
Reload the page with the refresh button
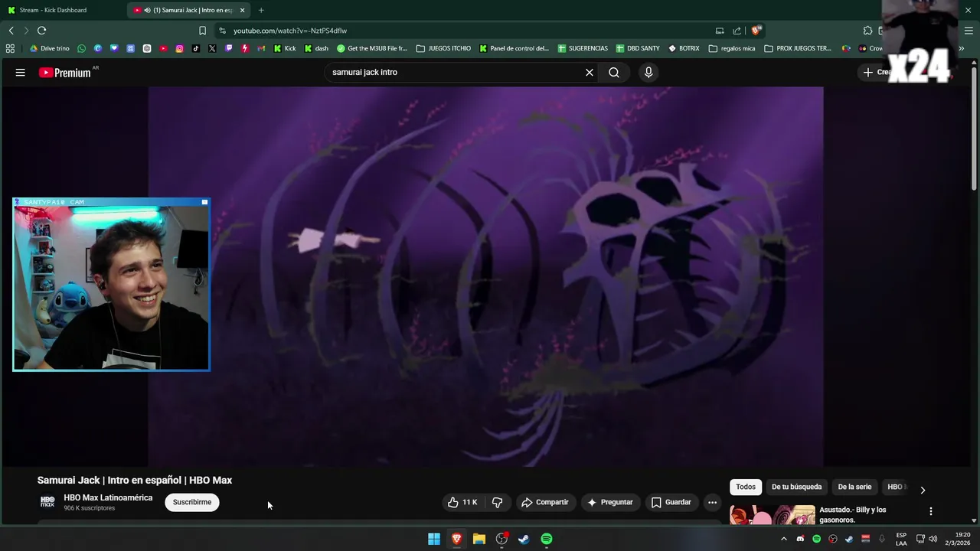(41, 31)
